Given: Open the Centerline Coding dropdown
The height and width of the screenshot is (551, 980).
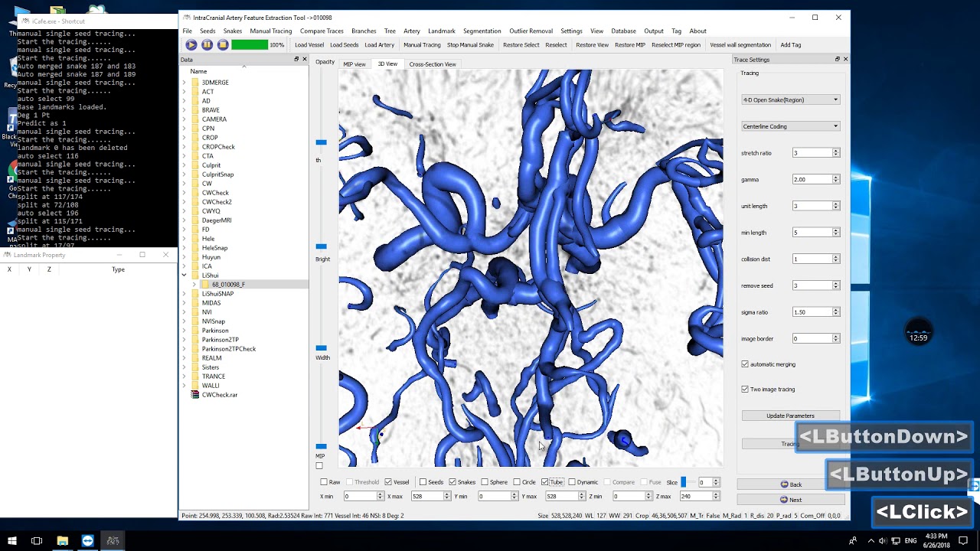Looking at the screenshot, I should pos(790,126).
